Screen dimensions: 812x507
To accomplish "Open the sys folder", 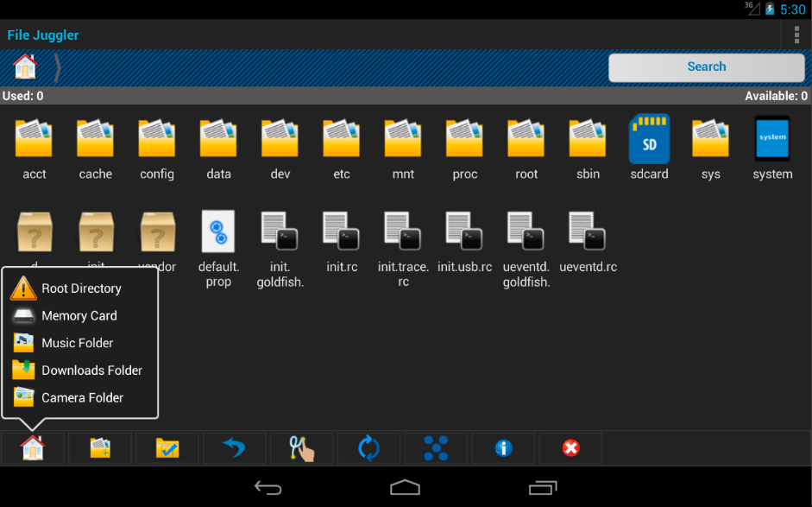I will click(x=710, y=149).
